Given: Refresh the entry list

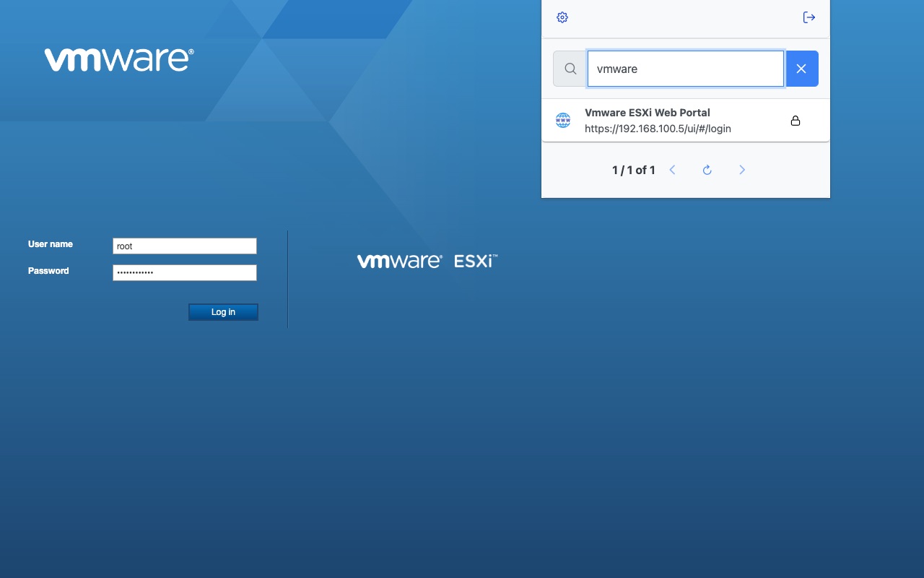Looking at the screenshot, I should pyautogui.click(x=707, y=170).
